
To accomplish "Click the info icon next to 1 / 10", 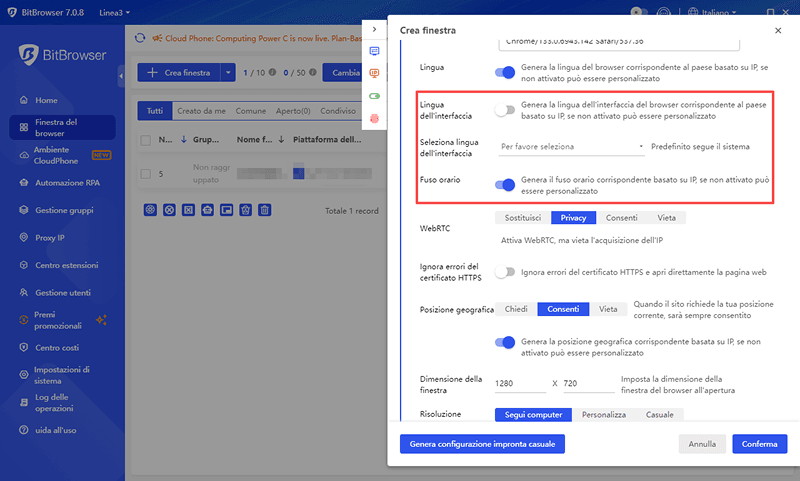I will pyautogui.click(x=272, y=72).
